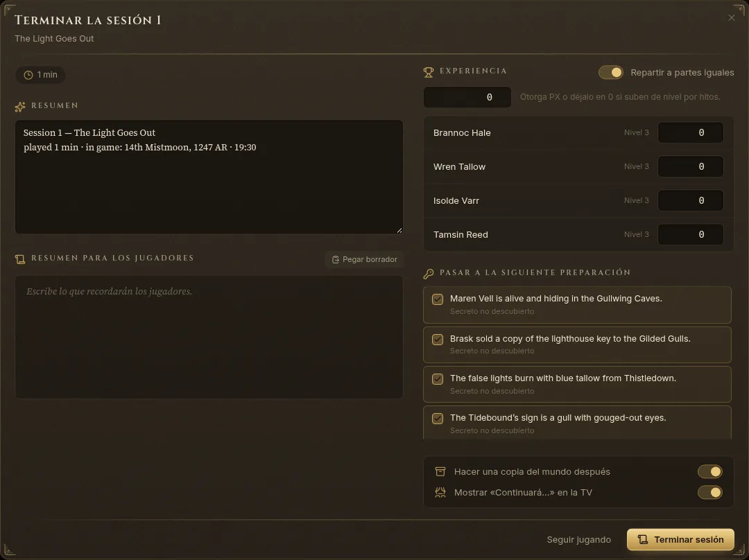Click Pegar borrador button

pyautogui.click(x=365, y=259)
